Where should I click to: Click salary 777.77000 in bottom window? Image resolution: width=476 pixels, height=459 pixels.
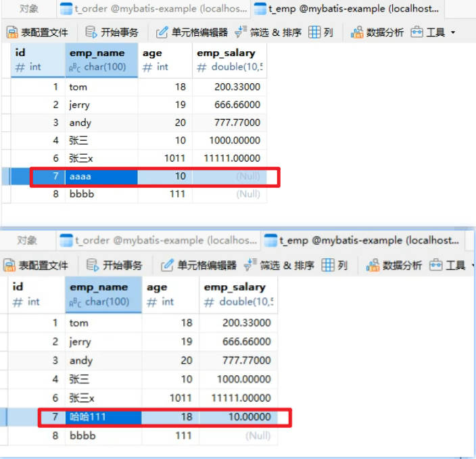click(x=238, y=361)
